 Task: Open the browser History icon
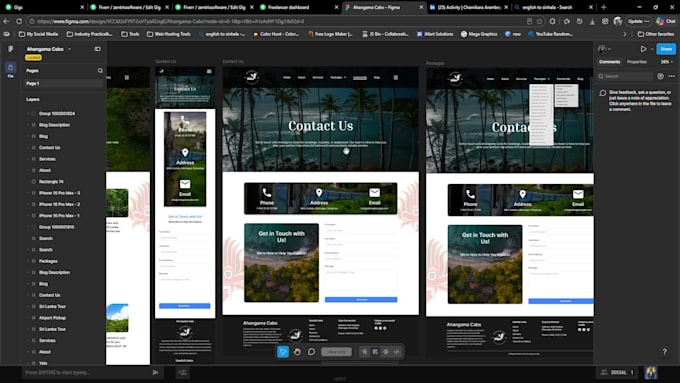(579, 21)
